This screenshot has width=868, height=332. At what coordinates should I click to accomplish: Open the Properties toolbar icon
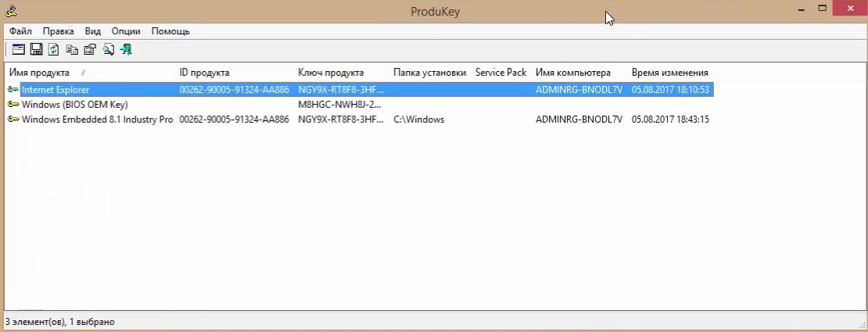90,50
